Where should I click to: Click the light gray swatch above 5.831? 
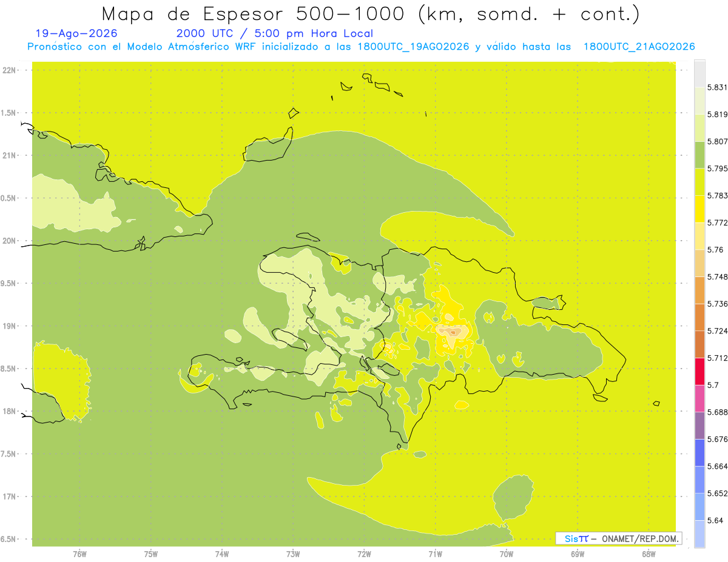click(x=699, y=74)
